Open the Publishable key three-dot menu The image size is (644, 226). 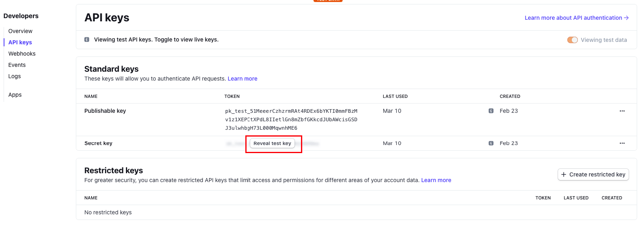(x=622, y=111)
